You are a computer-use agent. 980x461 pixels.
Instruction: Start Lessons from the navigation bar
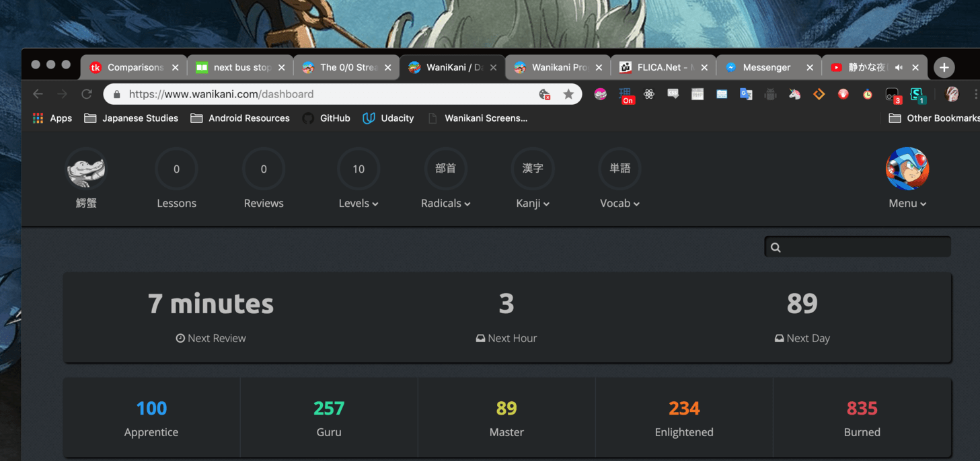coord(176,179)
